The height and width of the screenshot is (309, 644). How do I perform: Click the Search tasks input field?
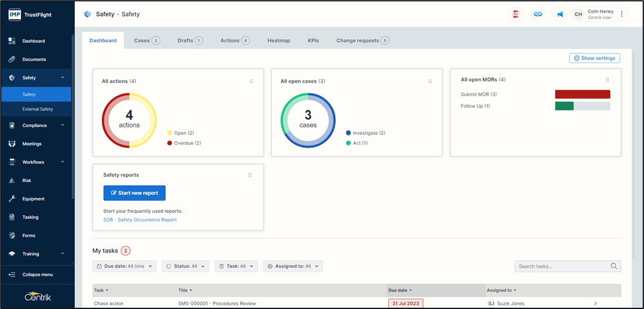pyautogui.click(x=562, y=266)
